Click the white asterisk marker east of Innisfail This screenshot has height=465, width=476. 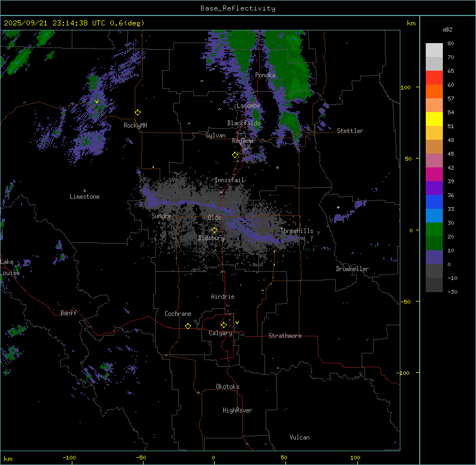(x=277, y=168)
